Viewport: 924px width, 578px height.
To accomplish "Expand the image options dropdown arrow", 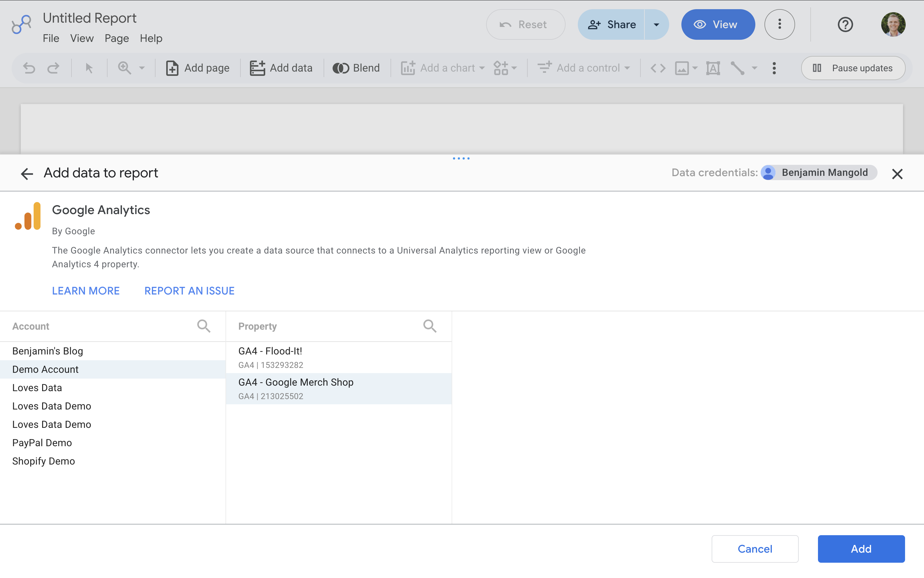I will point(695,68).
